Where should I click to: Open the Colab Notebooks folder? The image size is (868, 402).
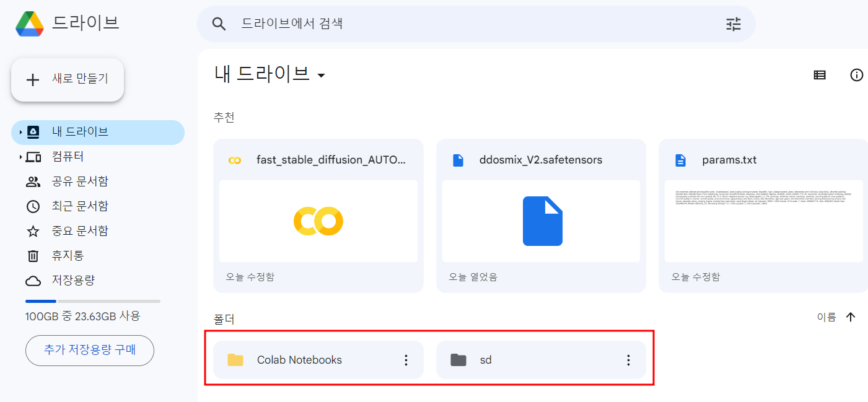318,360
